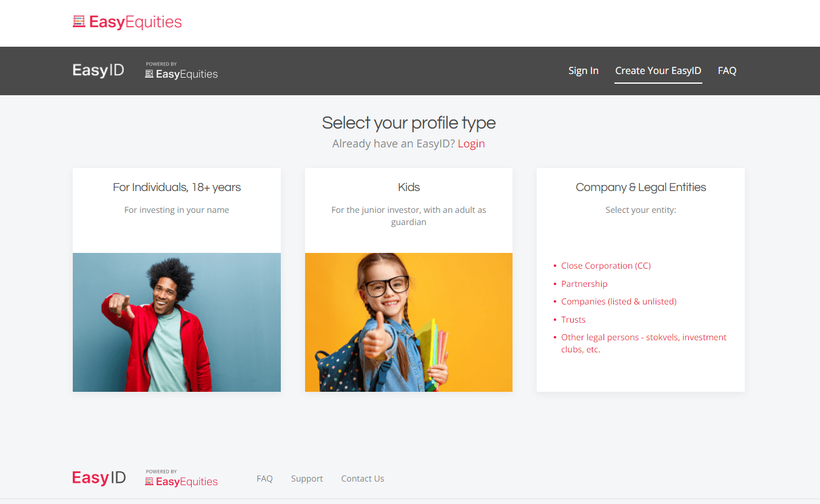Select Partnership entity link

(x=584, y=284)
